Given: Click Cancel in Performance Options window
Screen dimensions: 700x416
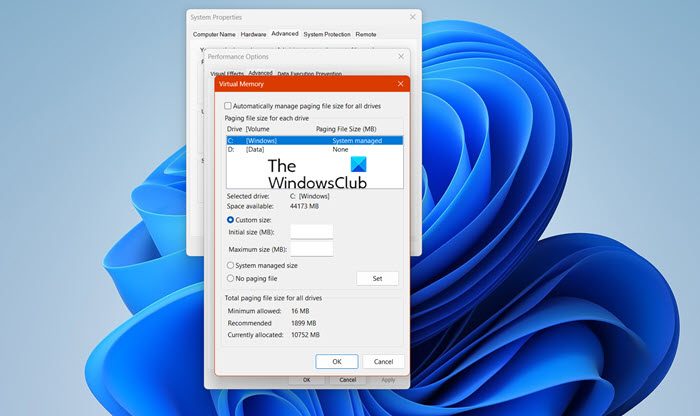Looking at the screenshot, I should point(347,380).
